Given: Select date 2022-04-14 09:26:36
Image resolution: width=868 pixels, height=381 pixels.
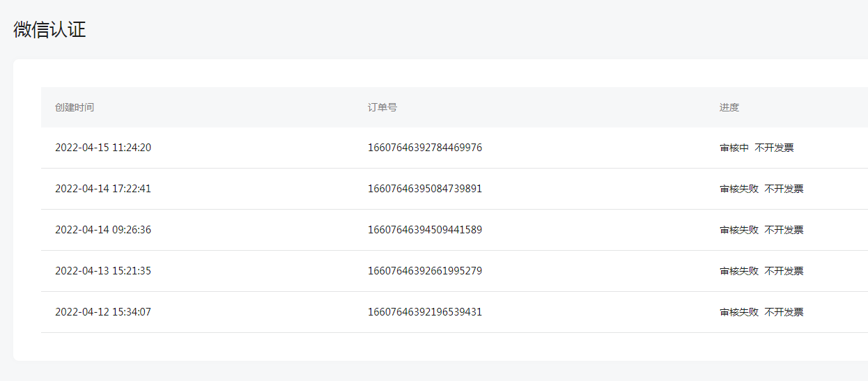Looking at the screenshot, I should 103,230.
